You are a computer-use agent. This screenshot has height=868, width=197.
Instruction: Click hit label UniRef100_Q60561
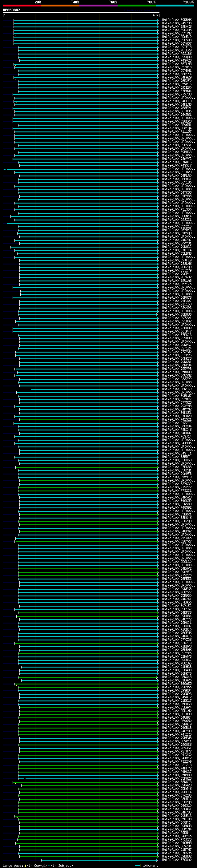pos(177,115)
